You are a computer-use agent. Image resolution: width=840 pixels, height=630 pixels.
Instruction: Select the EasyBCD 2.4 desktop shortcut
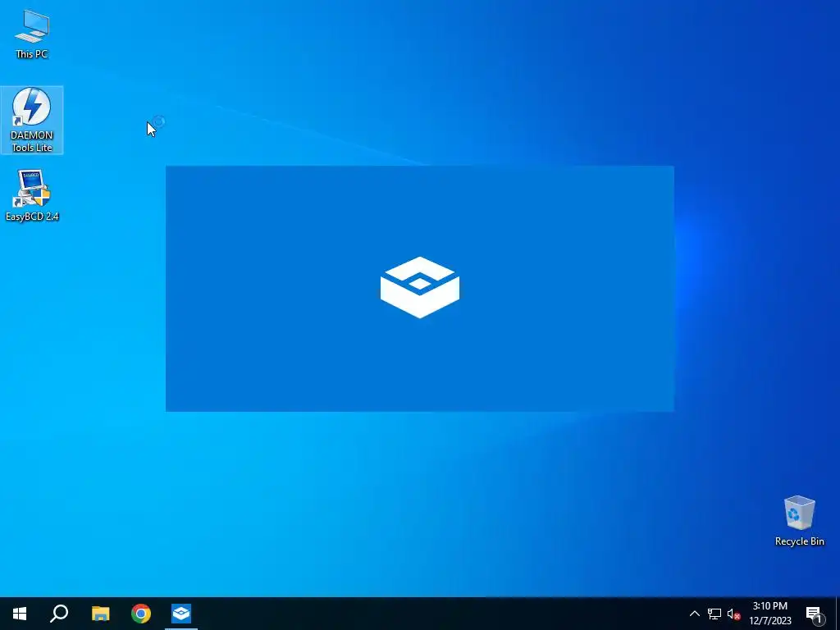[32, 195]
